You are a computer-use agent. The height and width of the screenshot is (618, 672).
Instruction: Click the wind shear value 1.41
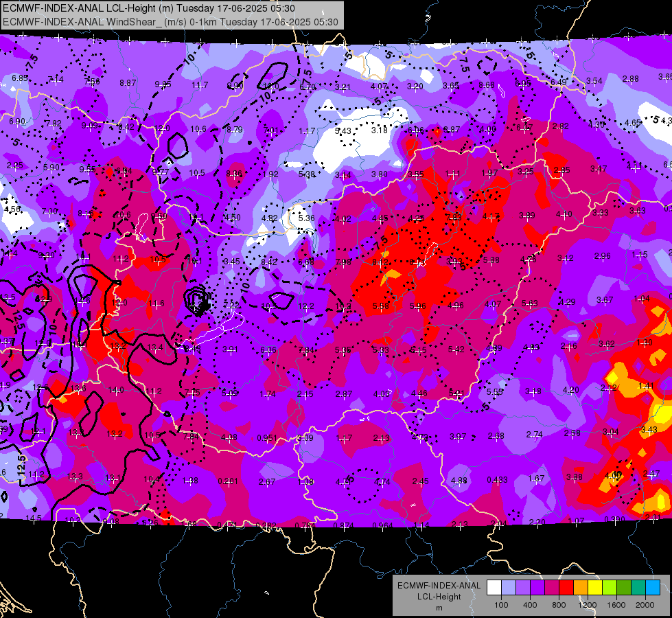pyautogui.click(x=647, y=385)
